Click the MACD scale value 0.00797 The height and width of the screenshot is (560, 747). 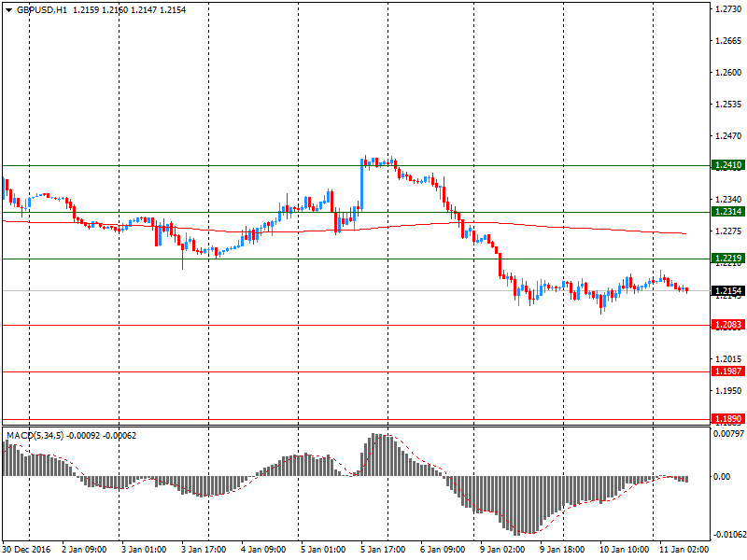point(728,434)
